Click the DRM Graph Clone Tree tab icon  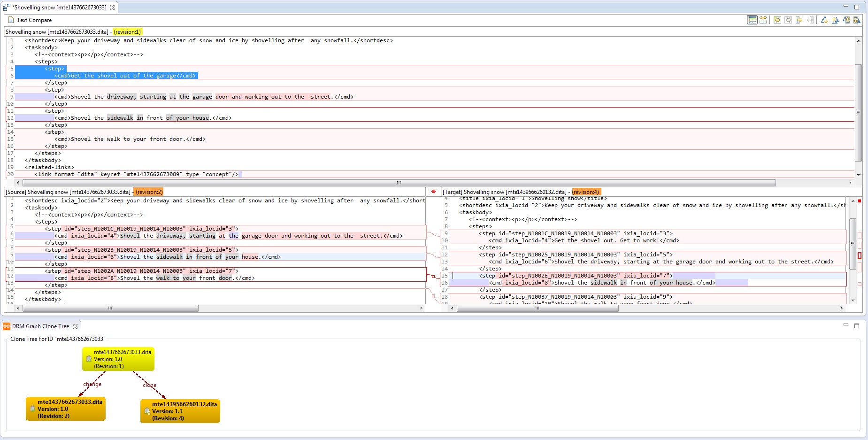click(7, 326)
